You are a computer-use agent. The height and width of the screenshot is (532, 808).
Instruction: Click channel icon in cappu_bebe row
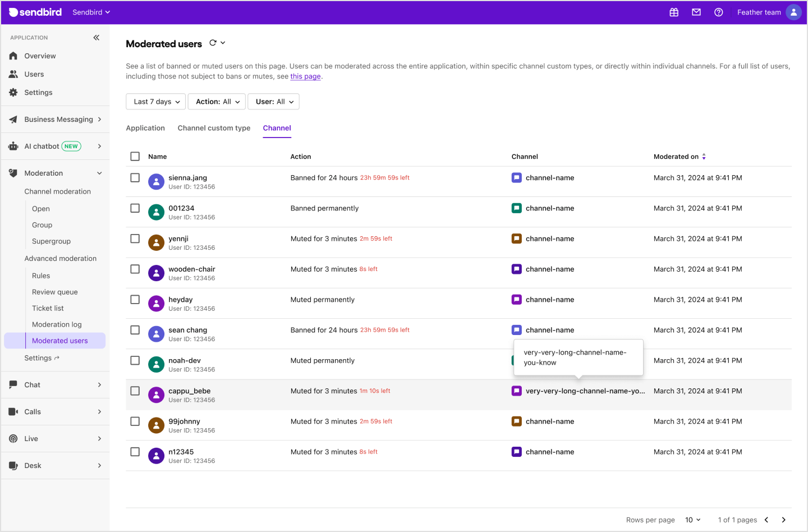pos(517,391)
